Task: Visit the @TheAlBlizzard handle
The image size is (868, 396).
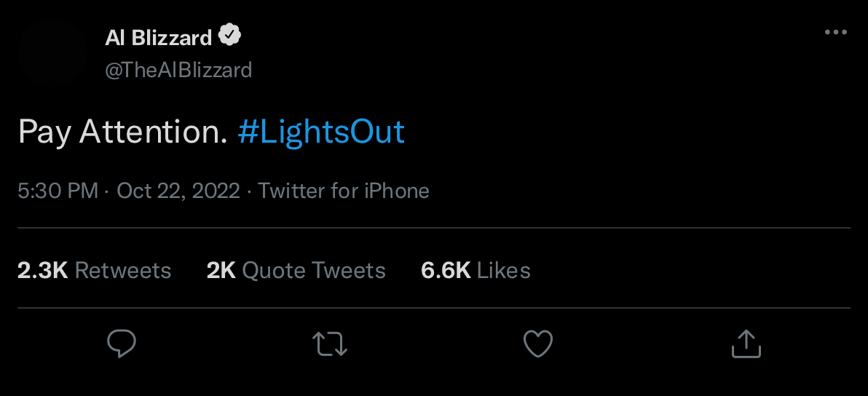Action: pos(178,70)
